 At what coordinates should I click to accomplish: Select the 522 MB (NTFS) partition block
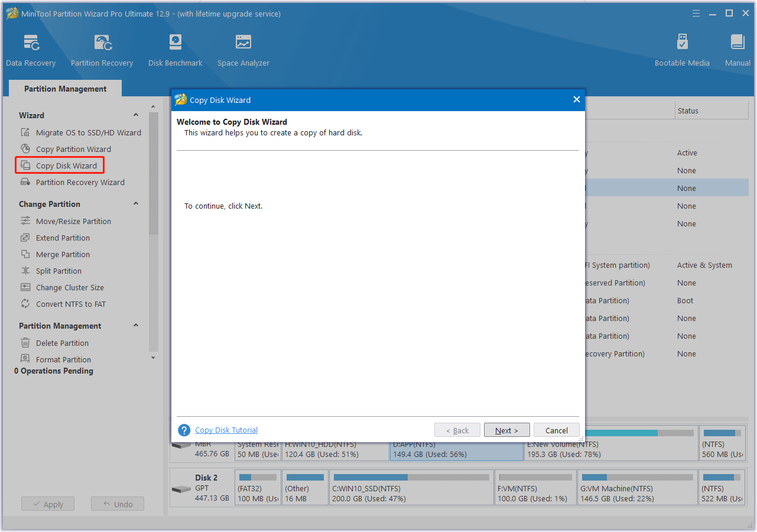pyautogui.click(x=722, y=487)
